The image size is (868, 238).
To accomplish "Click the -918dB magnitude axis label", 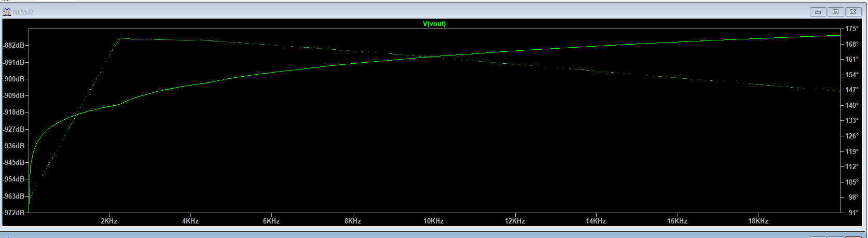I will pyautogui.click(x=14, y=113).
